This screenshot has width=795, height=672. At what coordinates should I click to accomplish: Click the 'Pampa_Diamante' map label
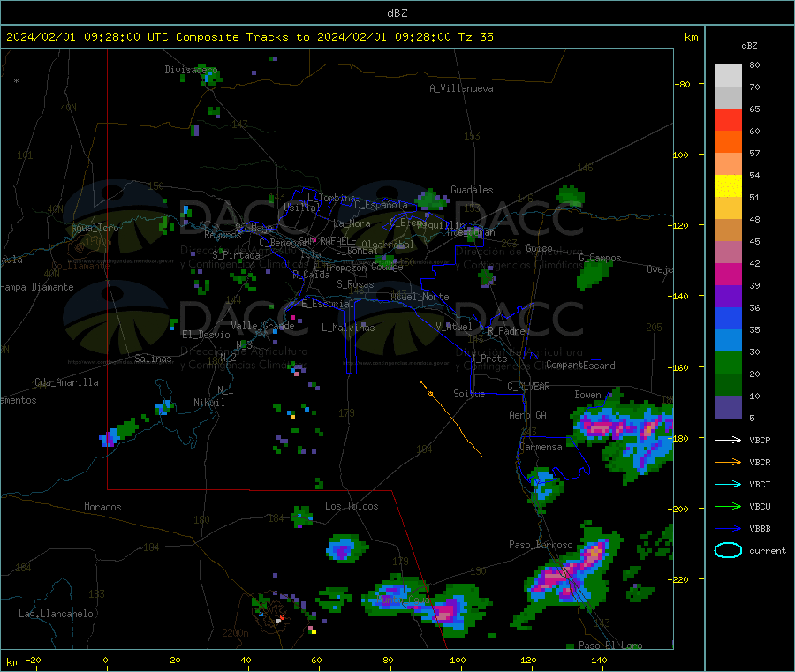point(37,287)
